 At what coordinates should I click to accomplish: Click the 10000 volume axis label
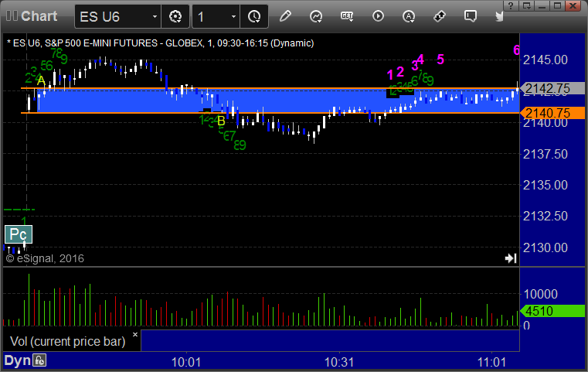tap(540, 294)
